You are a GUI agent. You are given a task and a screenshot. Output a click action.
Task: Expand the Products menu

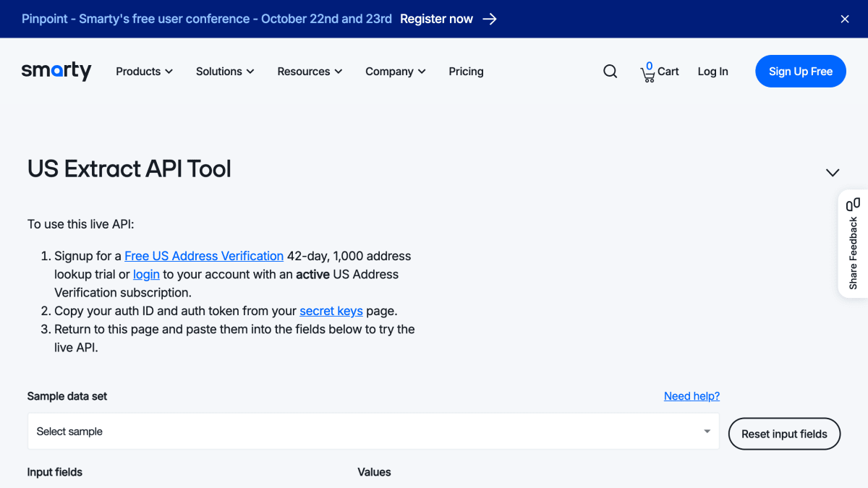point(145,72)
